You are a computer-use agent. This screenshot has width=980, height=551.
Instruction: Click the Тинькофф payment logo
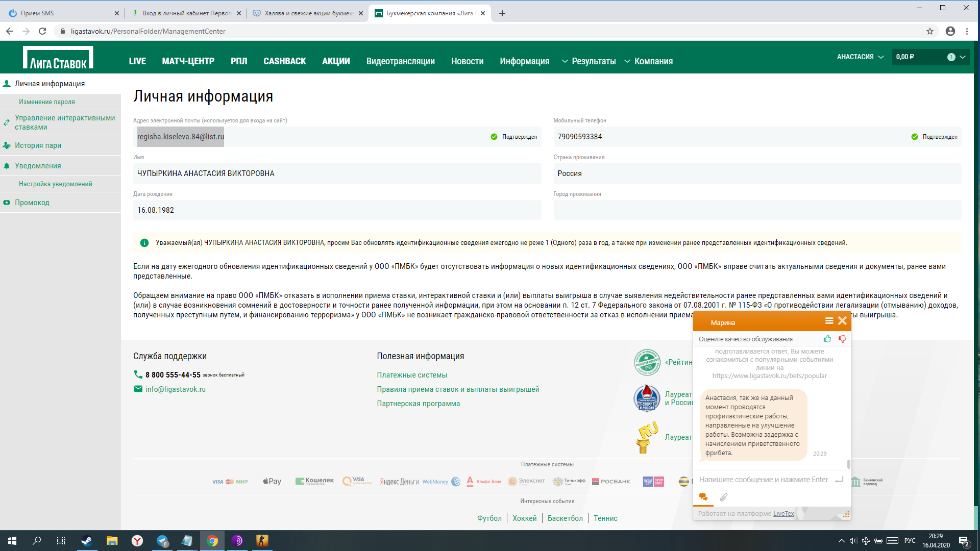pyautogui.click(x=569, y=481)
